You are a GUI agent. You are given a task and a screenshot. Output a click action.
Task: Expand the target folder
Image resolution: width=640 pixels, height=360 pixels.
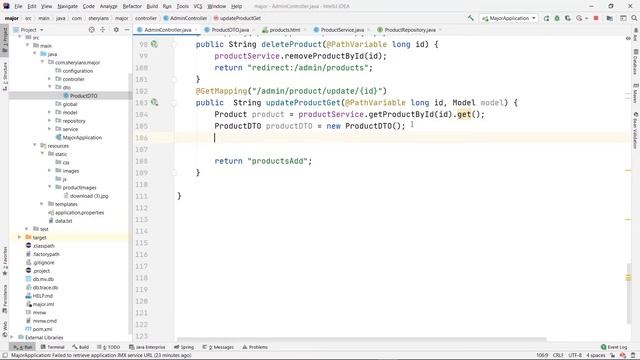[19, 237]
